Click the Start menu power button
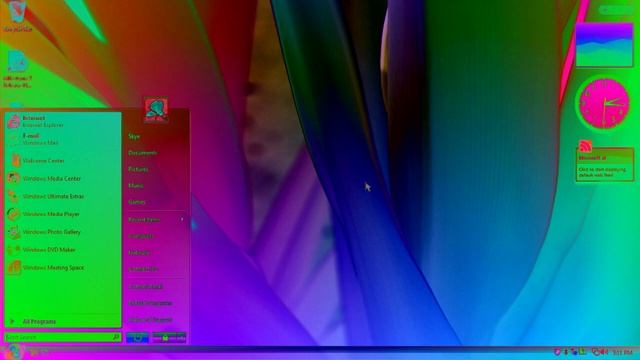640x360 pixels. point(138,338)
